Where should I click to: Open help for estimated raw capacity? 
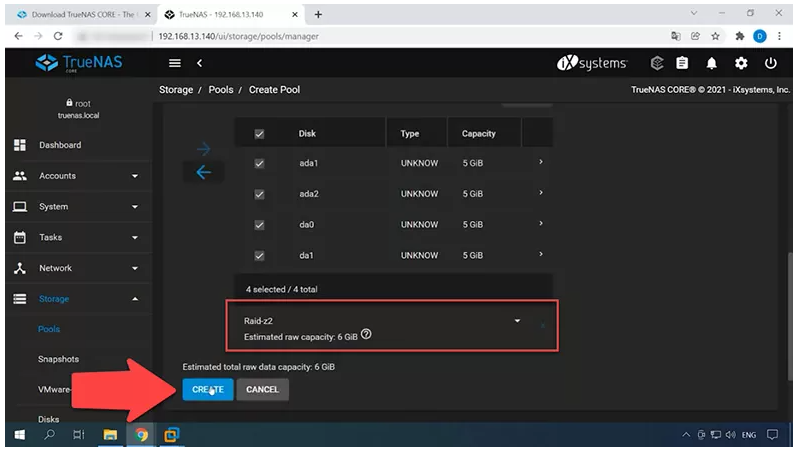pos(366,334)
